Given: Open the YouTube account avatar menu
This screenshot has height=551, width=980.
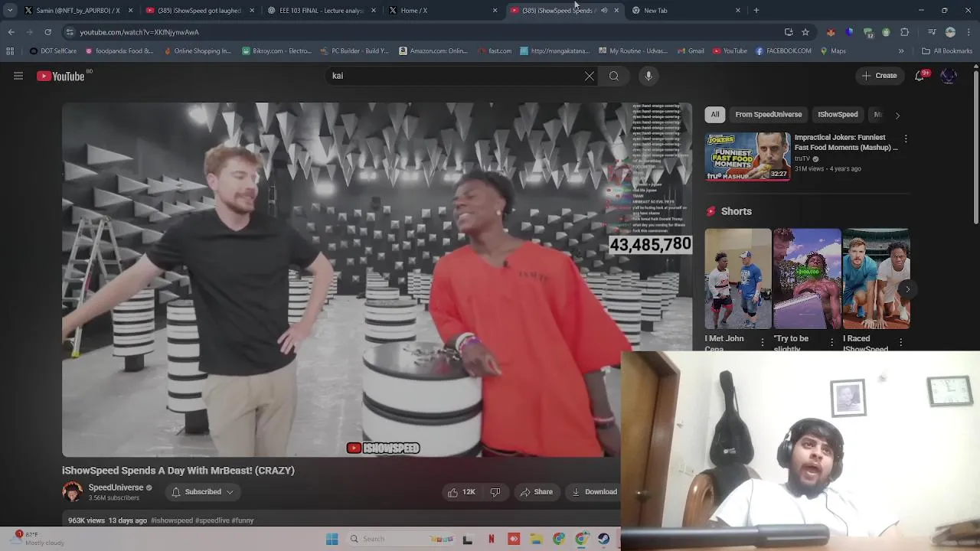Looking at the screenshot, I should [x=949, y=76].
